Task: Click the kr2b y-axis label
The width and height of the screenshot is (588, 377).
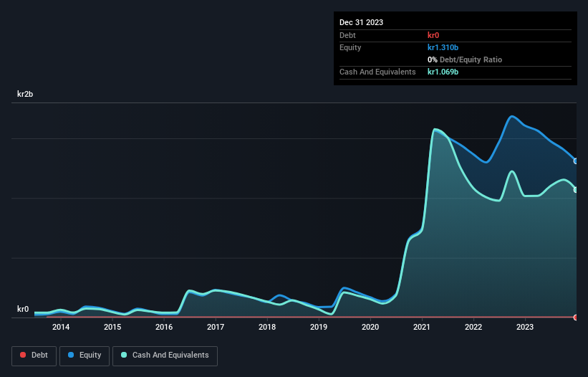Action: 25,94
